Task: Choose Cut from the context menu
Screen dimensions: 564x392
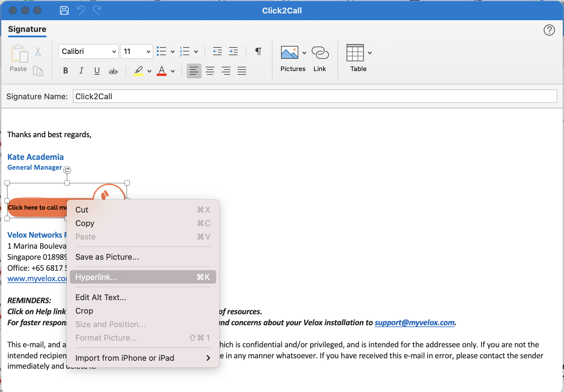Action: 143,210
